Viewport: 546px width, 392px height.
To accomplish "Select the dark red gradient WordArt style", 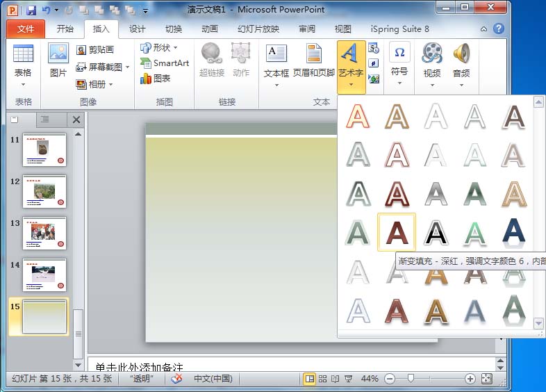I will click(x=397, y=232).
